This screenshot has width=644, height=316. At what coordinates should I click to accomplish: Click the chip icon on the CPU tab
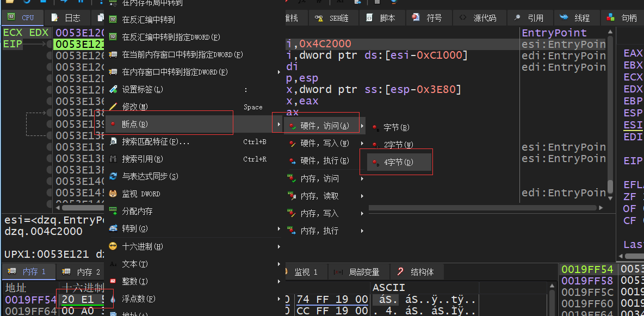point(11,17)
